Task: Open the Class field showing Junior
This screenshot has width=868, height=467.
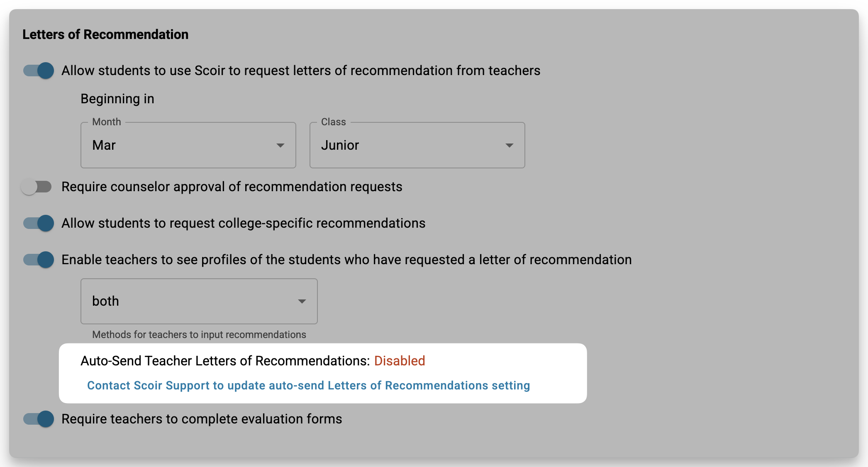Action: [417, 145]
